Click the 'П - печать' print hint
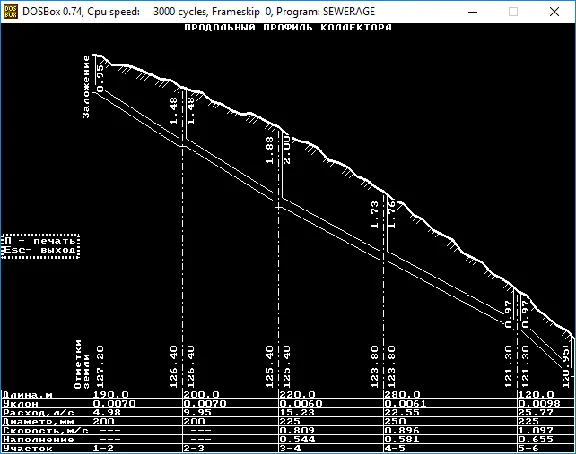This screenshot has width=576, height=454. coord(40,241)
